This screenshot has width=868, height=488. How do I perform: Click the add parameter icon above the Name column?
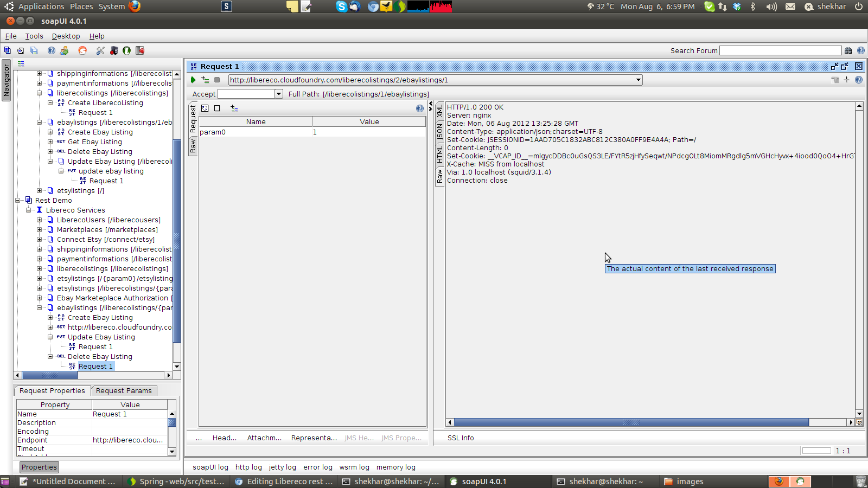coord(234,108)
